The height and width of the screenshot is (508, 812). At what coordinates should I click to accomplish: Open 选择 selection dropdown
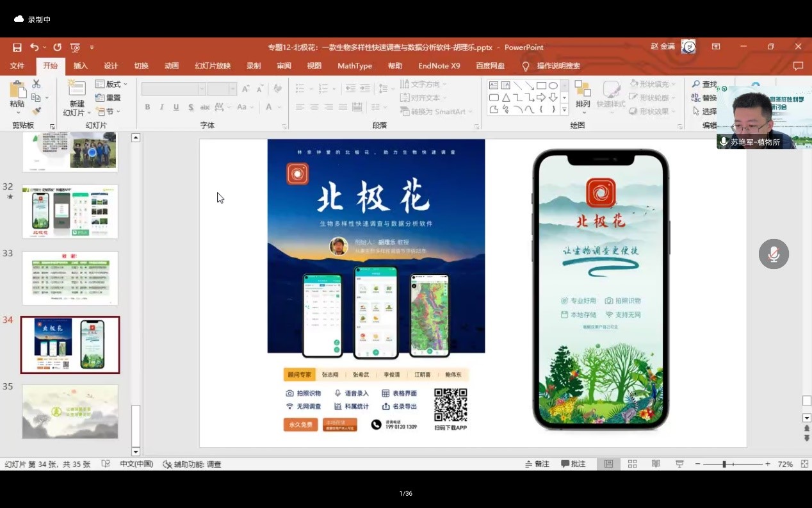tap(704, 111)
